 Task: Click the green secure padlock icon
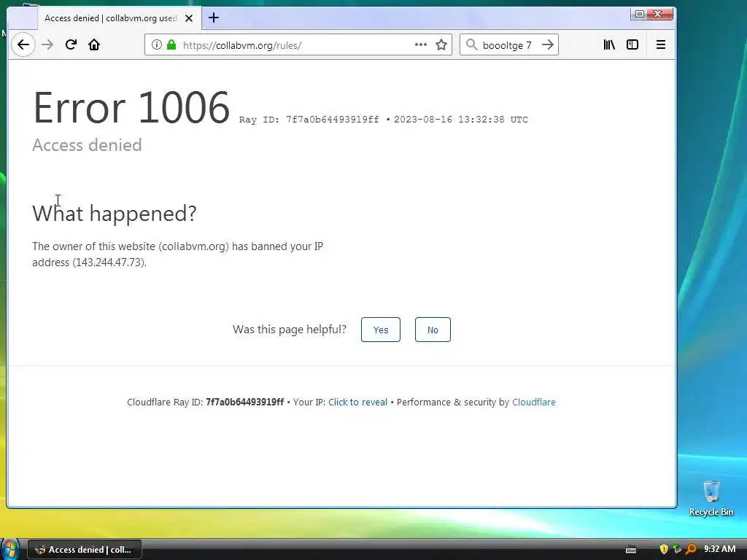click(171, 44)
